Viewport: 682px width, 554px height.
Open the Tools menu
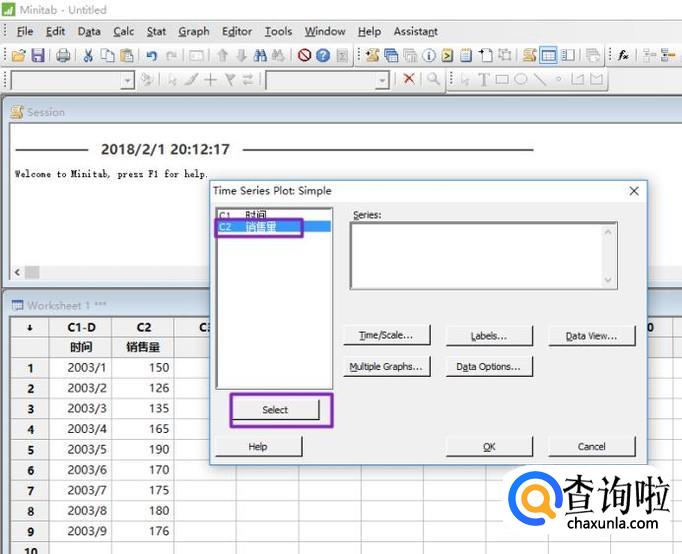pos(278,32)
